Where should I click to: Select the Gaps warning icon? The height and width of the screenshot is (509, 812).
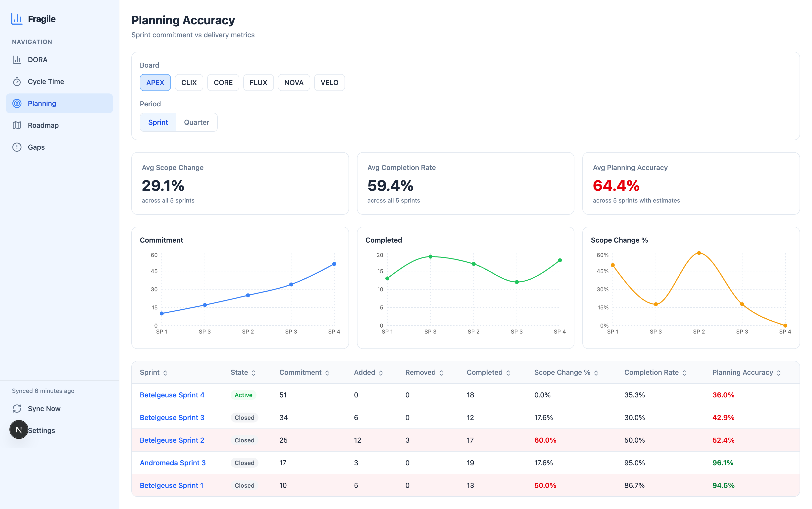[x=17, y=147]
